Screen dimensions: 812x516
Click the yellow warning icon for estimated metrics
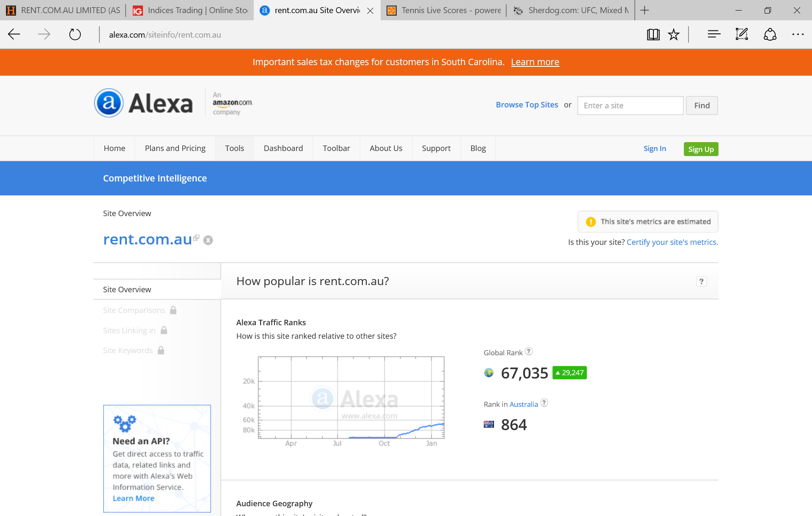pyautogui.click(x=590, y=222)
